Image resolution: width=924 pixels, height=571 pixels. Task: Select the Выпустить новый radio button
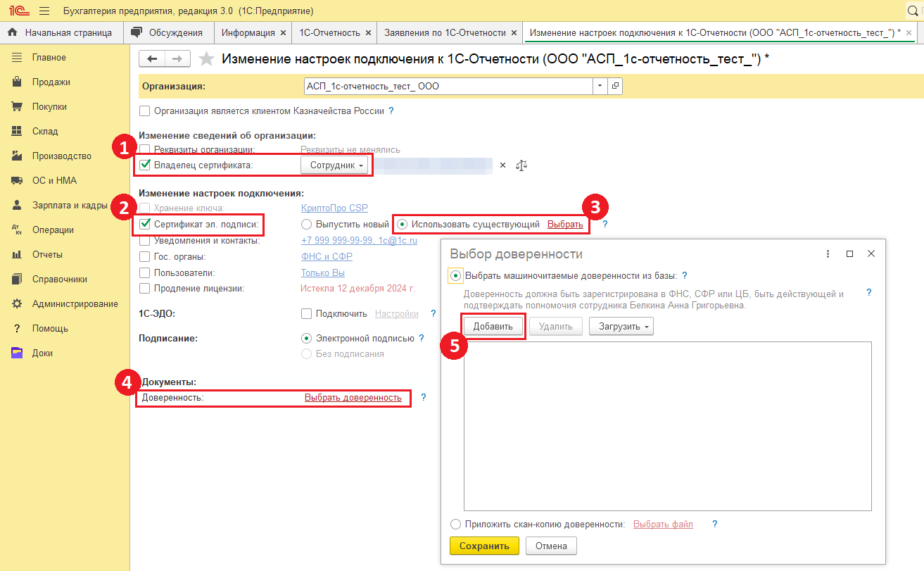306,225
